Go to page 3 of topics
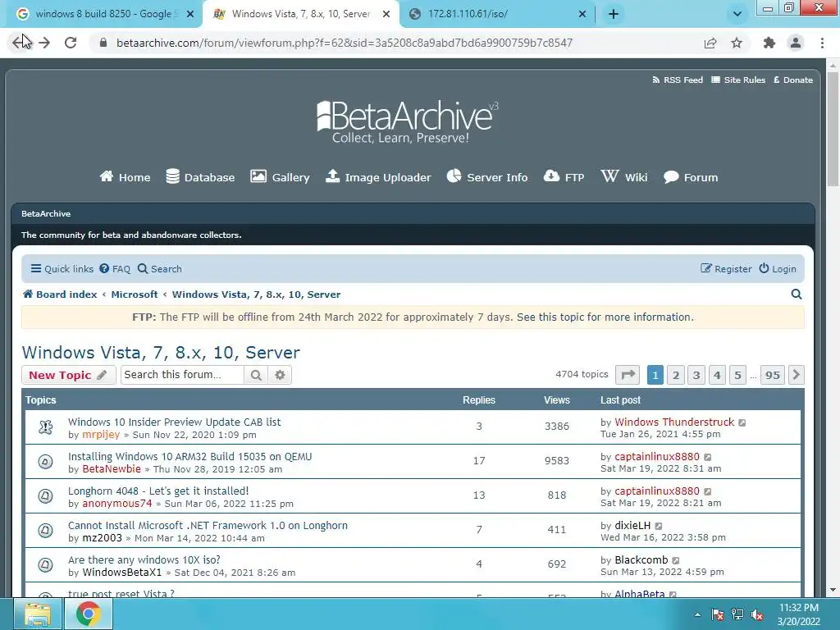This screenshot has height=630, width=840. click(x=696, y=375)
